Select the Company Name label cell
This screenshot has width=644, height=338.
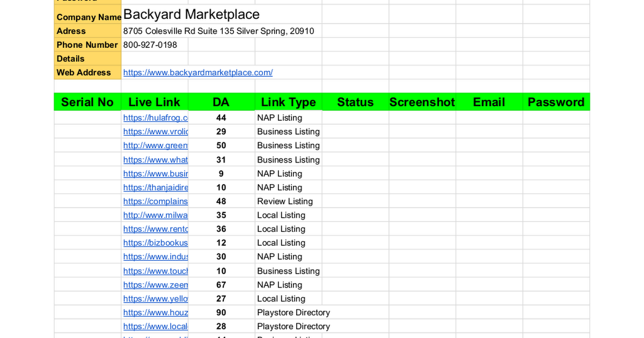(x=87, y=14)
